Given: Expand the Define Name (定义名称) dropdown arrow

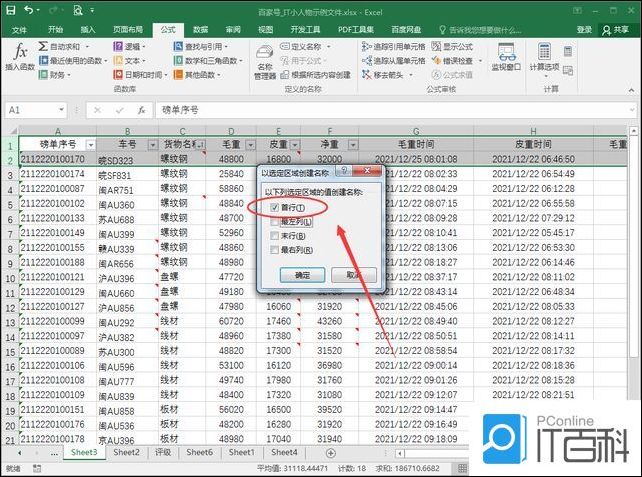Looking at the screenshot, I should [328, 47].
